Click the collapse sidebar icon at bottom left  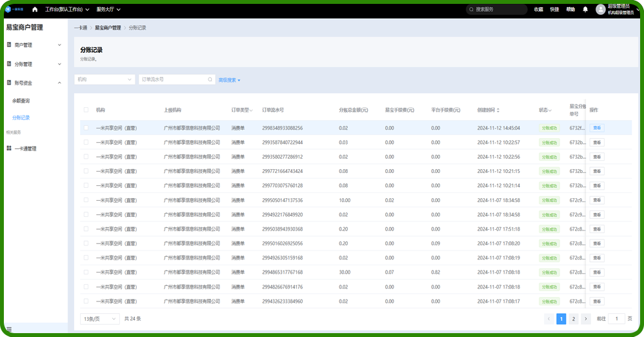pyautogui.click(x=9, y=329)
